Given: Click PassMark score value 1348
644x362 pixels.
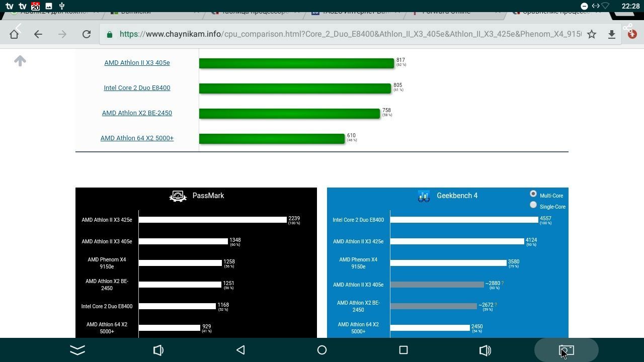Looking at the screenshot, I should (235, 240).
